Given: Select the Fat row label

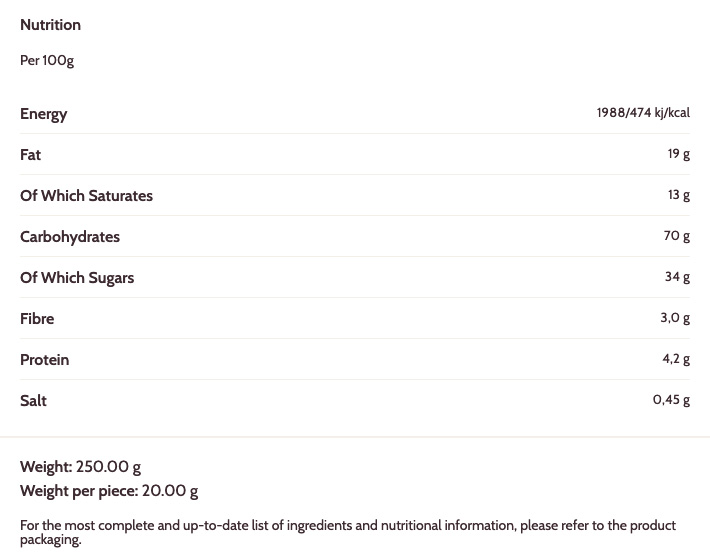Looking at the screenshot, I should (x=31, y=155).
